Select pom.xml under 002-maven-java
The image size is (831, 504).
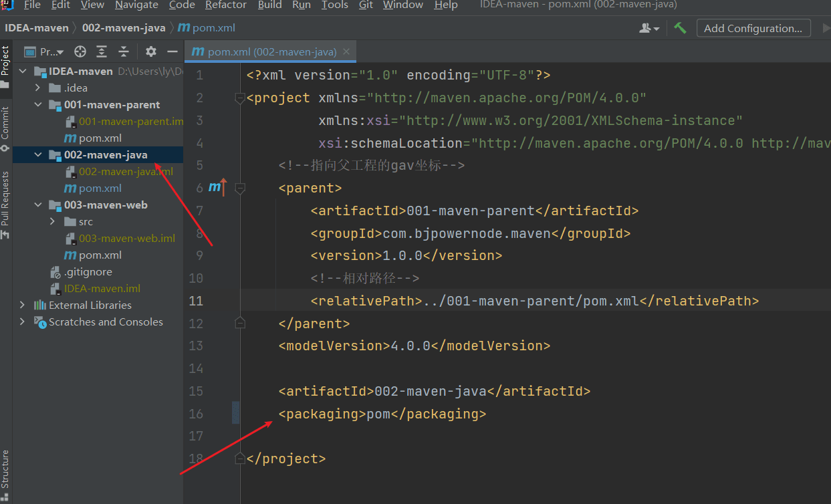[x=93, y=188]
